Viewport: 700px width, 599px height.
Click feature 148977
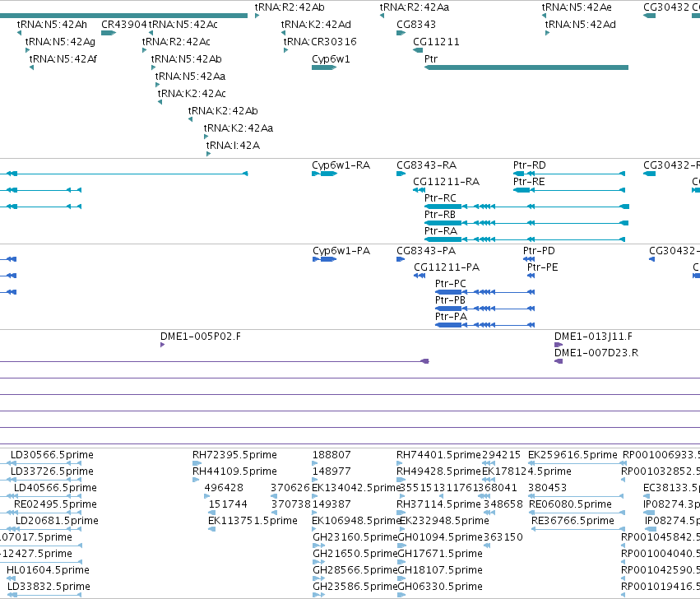331,471
